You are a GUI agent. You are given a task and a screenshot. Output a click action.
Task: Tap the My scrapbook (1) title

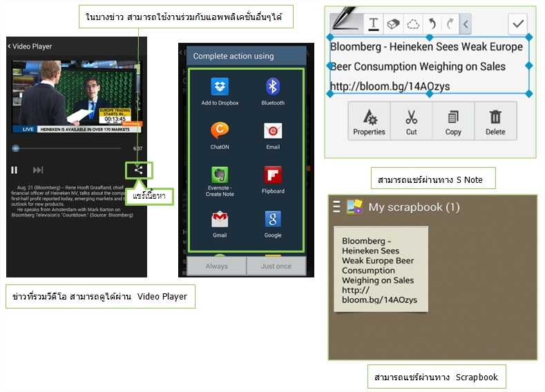(x=414, y=207)
